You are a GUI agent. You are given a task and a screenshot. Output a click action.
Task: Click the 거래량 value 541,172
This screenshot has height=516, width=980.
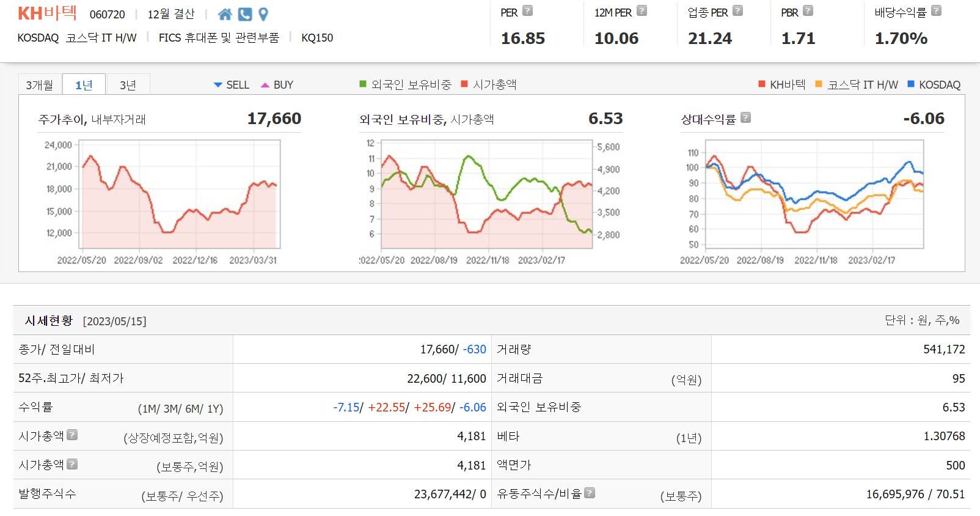[x=944, y=349]
